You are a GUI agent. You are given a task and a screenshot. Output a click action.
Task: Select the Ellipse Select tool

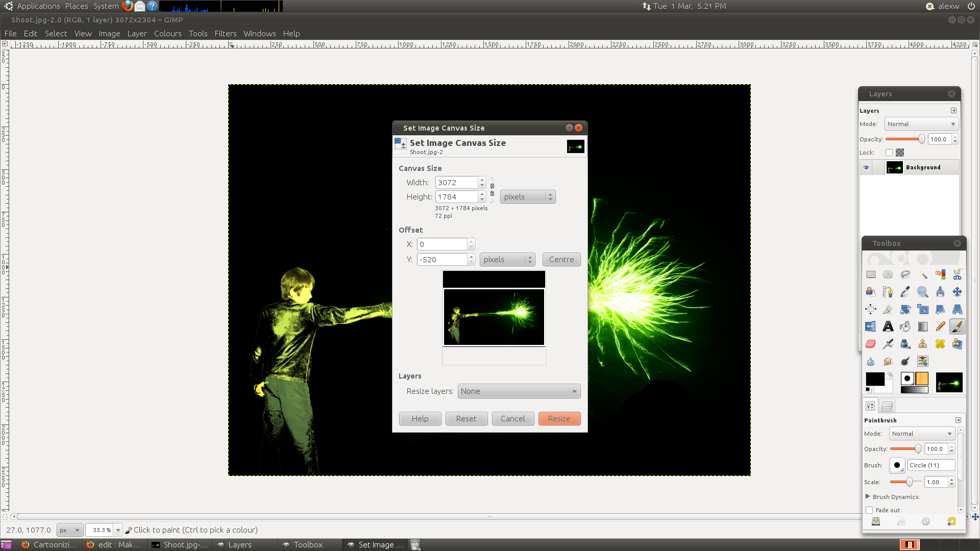click(x=888, y=274)
